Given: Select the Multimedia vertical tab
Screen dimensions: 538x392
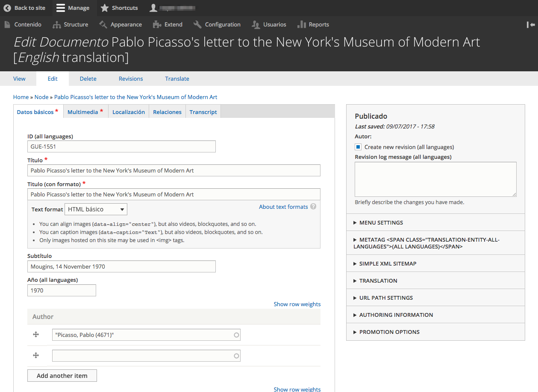Looking at the screenshot, I should [85, 112].
